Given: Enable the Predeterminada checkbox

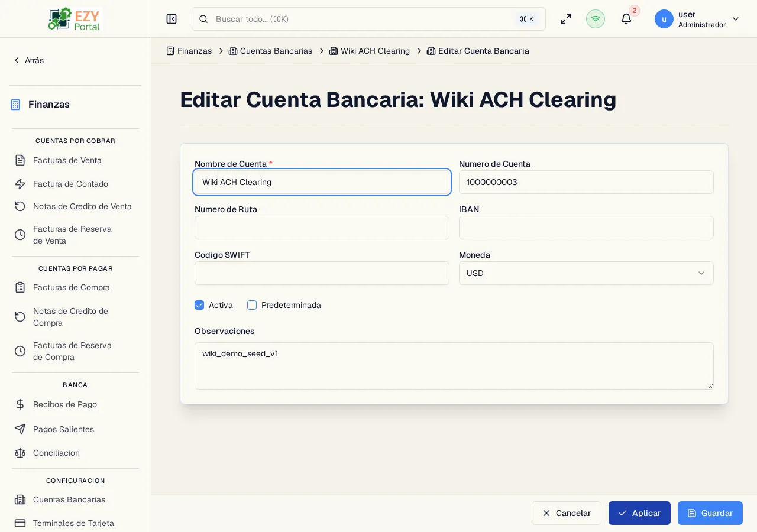Looking at the screenshot, I should click(x=252, y=305).
